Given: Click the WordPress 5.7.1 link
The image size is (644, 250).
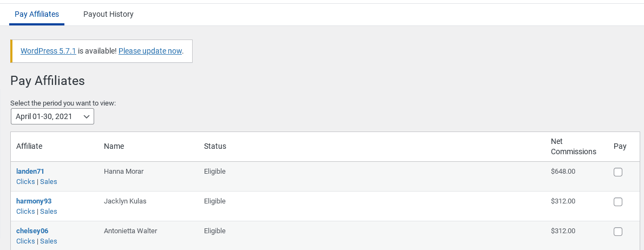Looking at the screenshot, I should coord(48,51).
